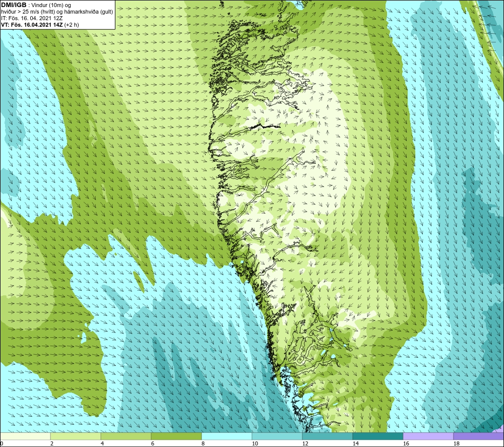Click the 10–12 m/s teal legend swatch
Image resolution: width=504 pixels, height=447 pixels.
coord(277,436)
